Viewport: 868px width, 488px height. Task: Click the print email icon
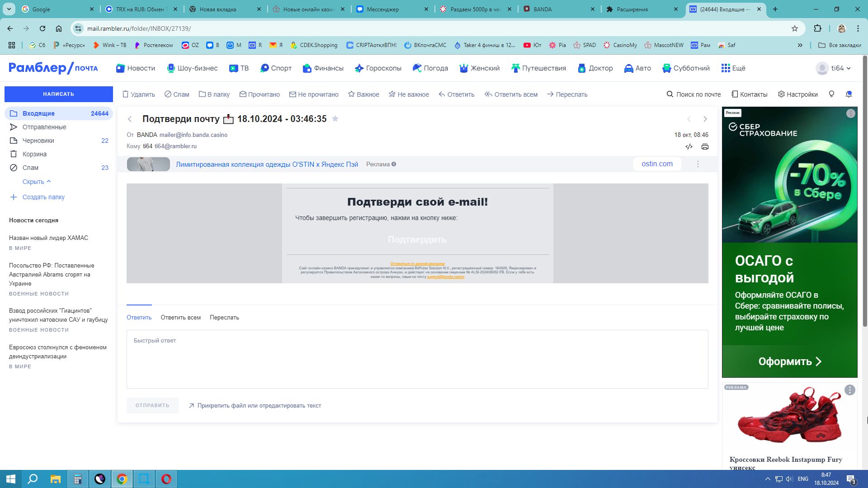click(705, 147)
